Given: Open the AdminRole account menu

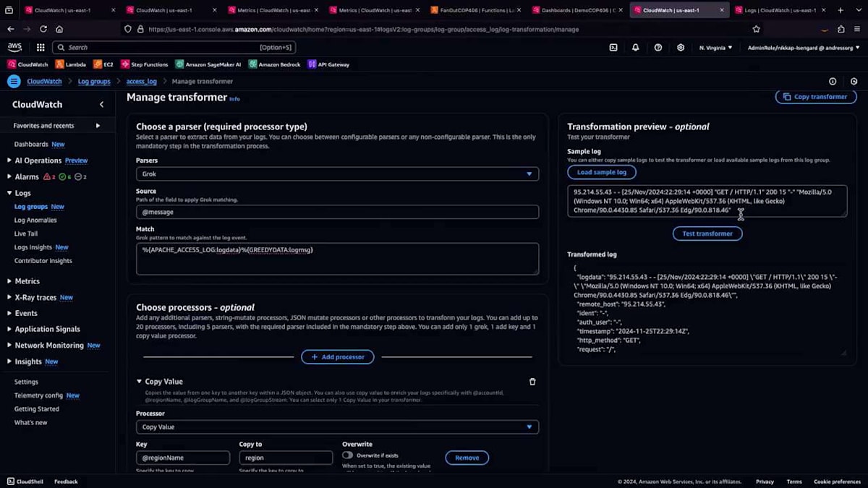Looking at the screenshot, I should (803, 47).
